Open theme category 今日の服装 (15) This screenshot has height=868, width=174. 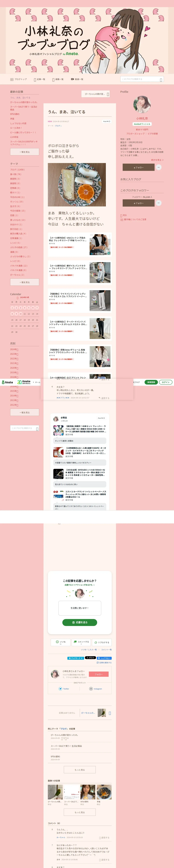click(x=18, y=211)
